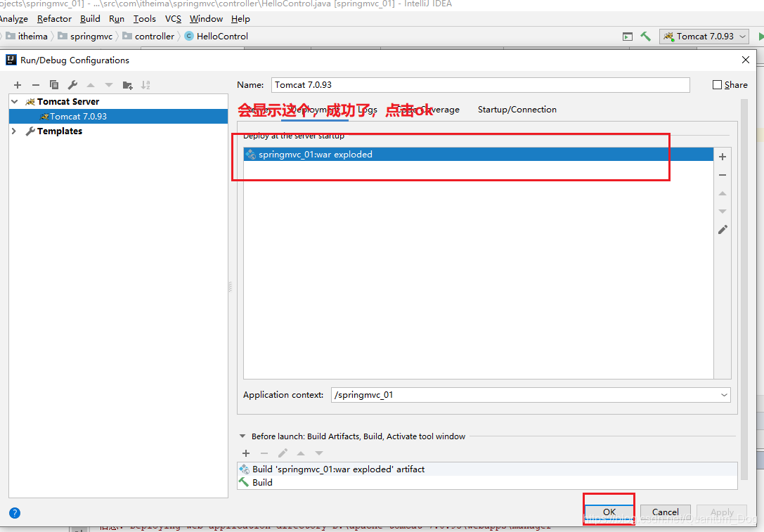
Task: Create new folder for configurations
Action: click(x=128, y=85)
